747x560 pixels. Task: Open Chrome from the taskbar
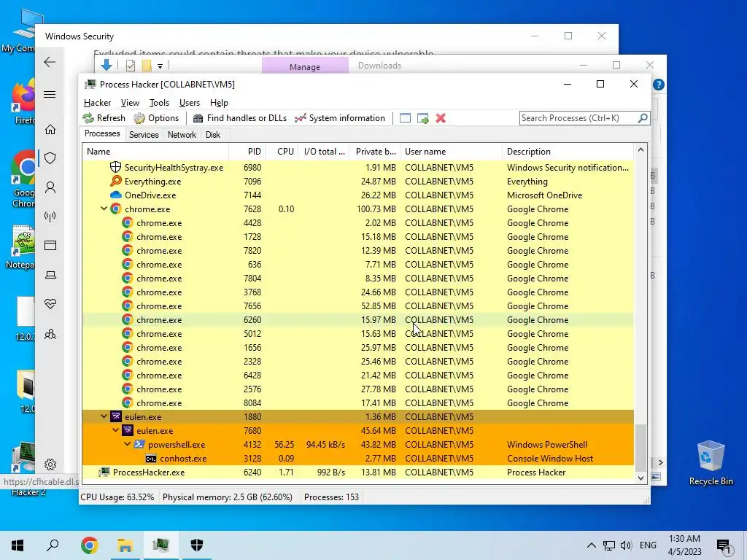89,545
